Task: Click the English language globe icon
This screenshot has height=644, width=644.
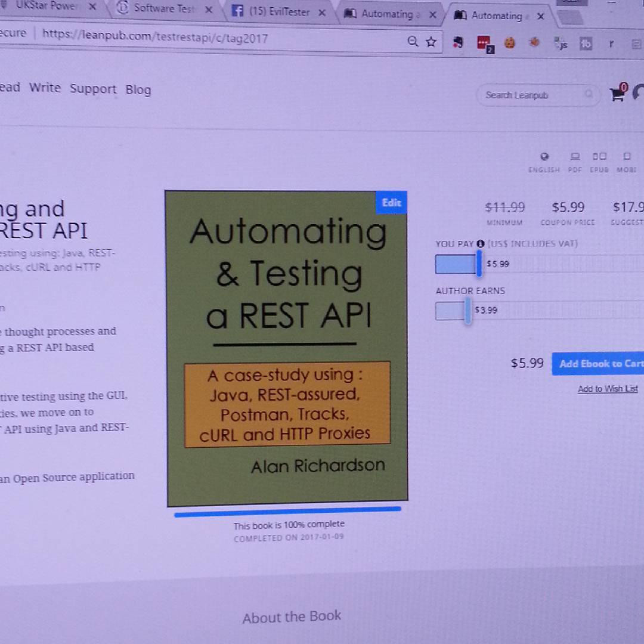Action: click(x=544, y=156)
